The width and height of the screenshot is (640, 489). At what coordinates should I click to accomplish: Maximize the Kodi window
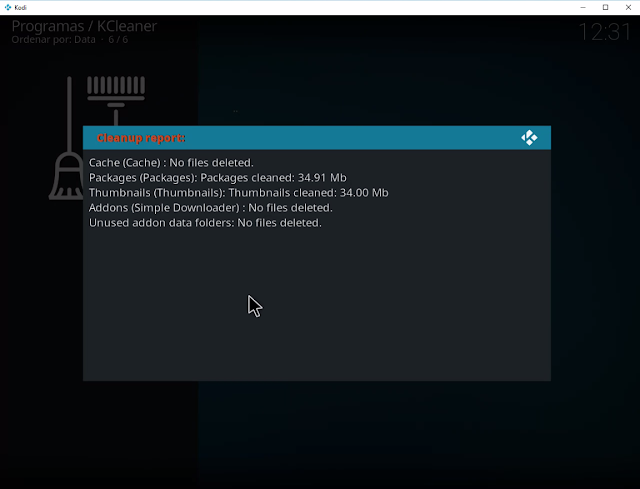pos(605,7)
